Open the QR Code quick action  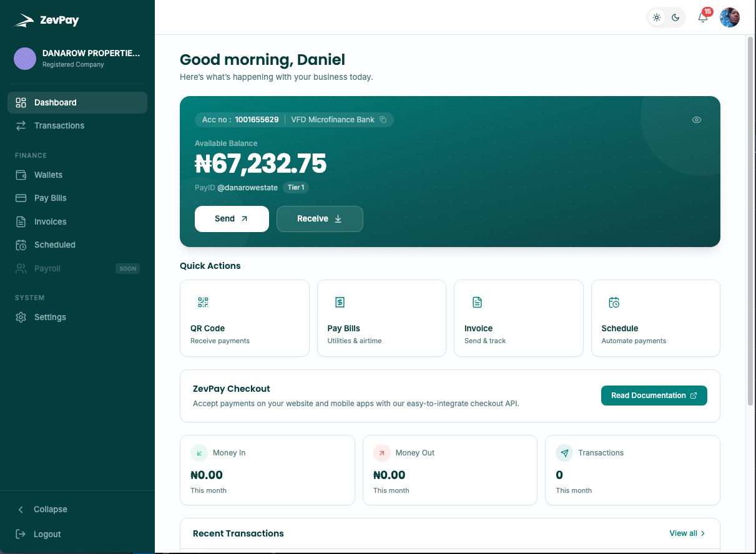245,318
